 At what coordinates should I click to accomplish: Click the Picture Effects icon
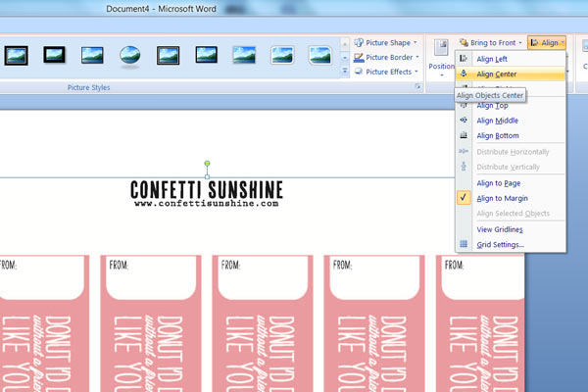(359, 72)
